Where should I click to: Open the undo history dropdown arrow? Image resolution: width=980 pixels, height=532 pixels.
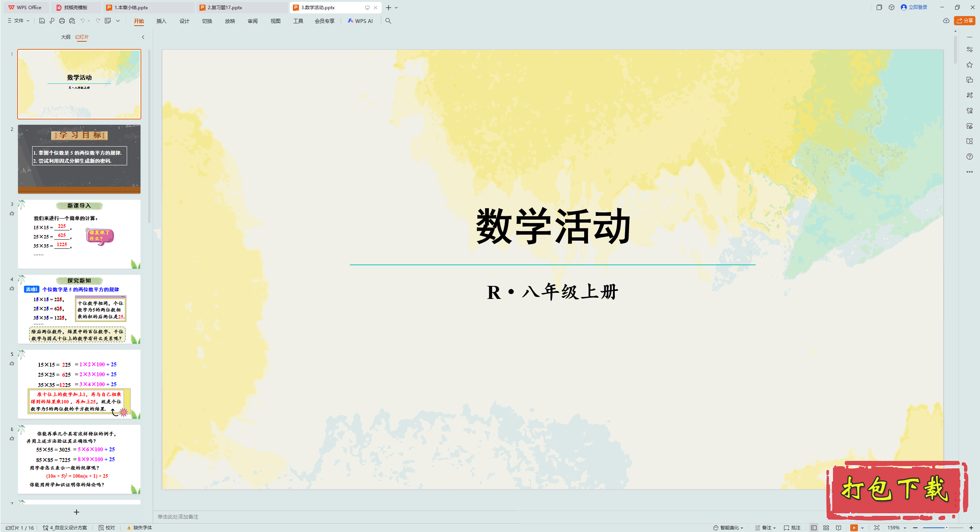pyautogui.click(x=89, y=21)
